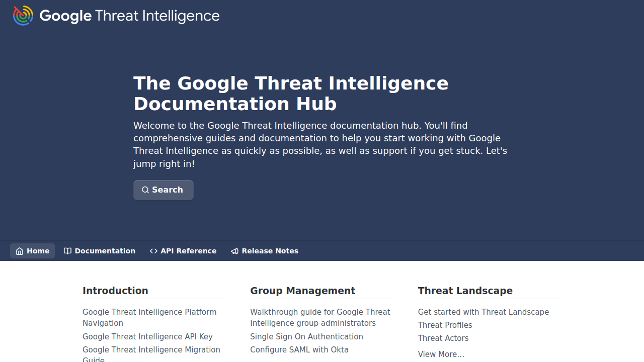644x362 pixels.
Task: Click the house icon beside Home
Action: [20, 251]
